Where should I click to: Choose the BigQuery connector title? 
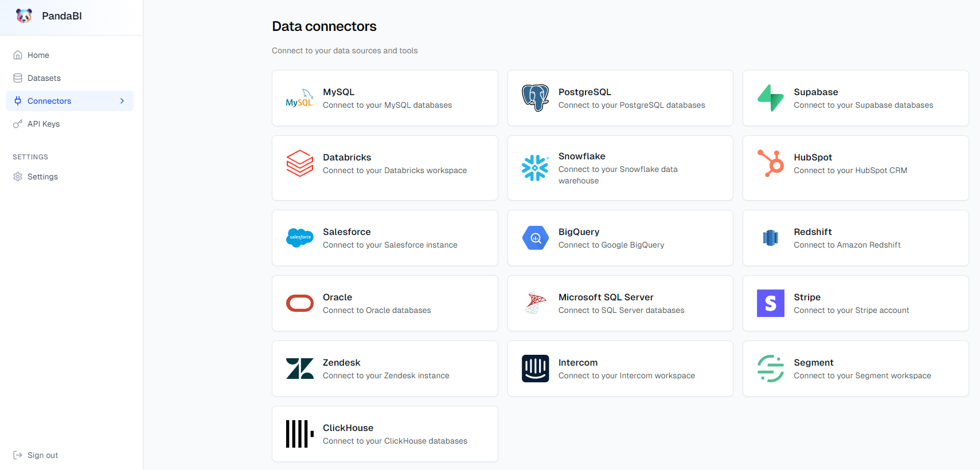(579, 232)
